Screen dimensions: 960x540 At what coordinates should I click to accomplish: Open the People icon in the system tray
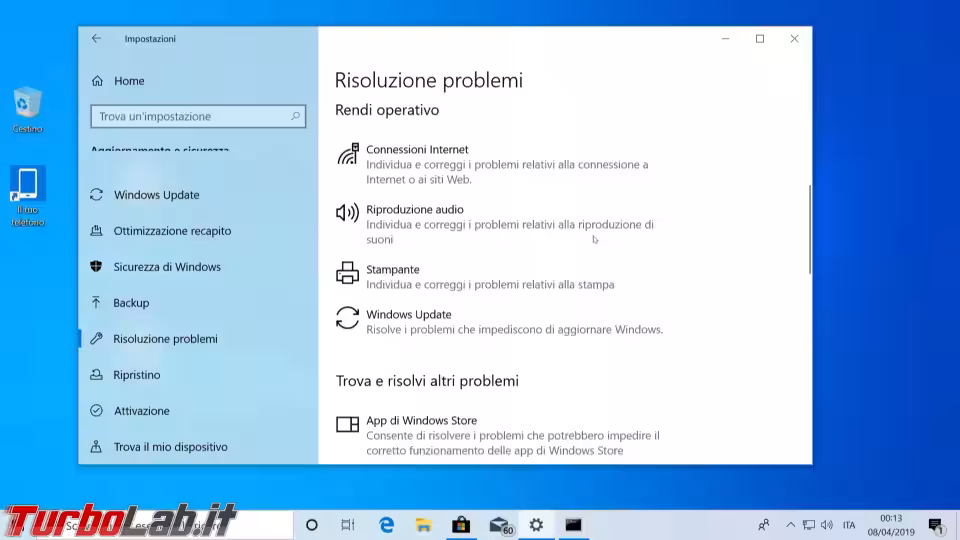click(763, 525)
